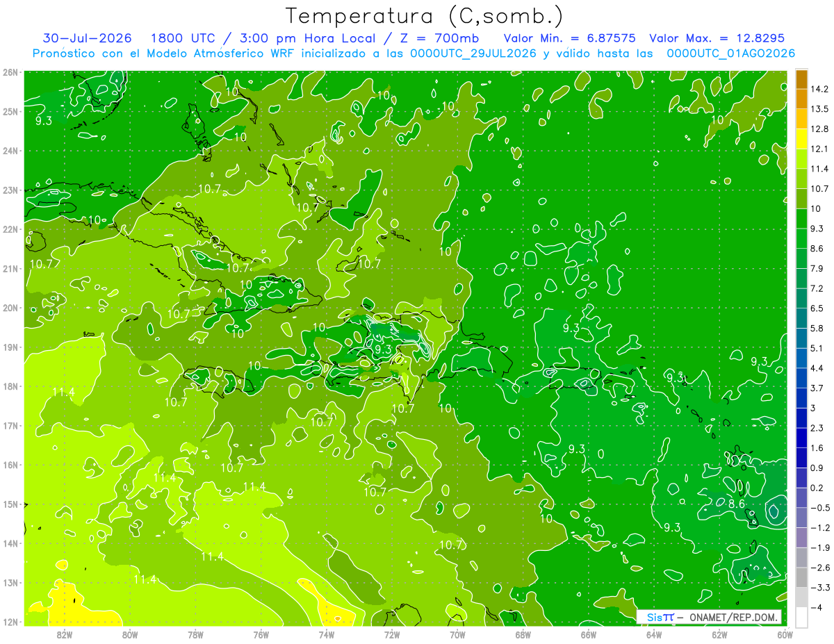Screen dimensions: 834x644
Task: Click the "74W" longitude axis label
Action: [327, 635]
